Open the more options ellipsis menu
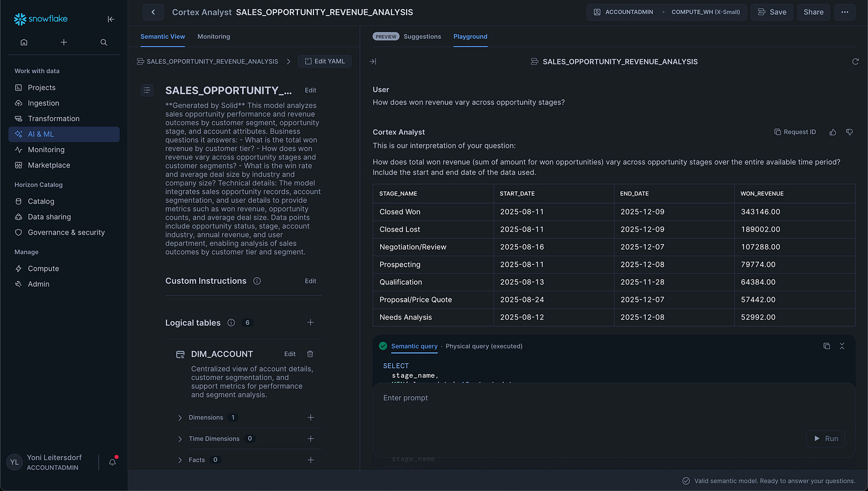The image size is (868, 491). point(845,12)
